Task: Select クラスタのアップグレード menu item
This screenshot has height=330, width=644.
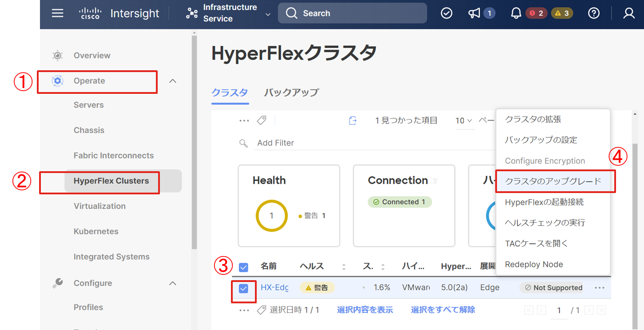Action: 553,181
